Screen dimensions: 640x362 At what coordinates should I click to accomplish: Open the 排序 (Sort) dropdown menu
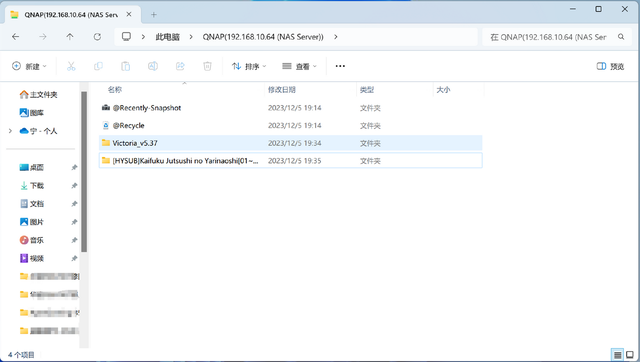pos(249,66)
